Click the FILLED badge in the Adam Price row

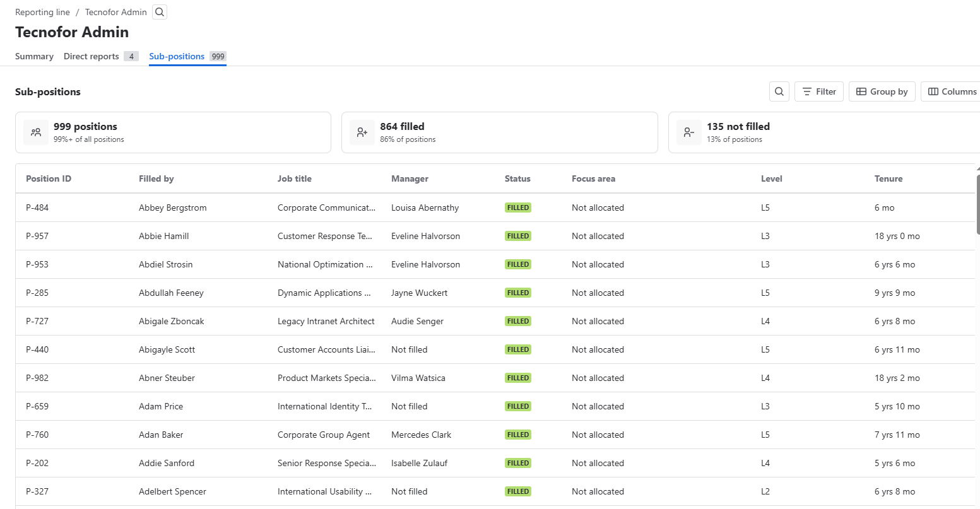517,406
